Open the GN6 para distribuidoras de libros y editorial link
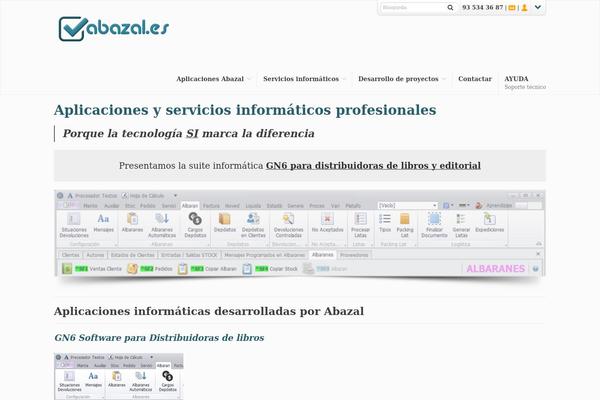Image resolution: width=600 pixels, height=400 pixels. pos(373,165)
